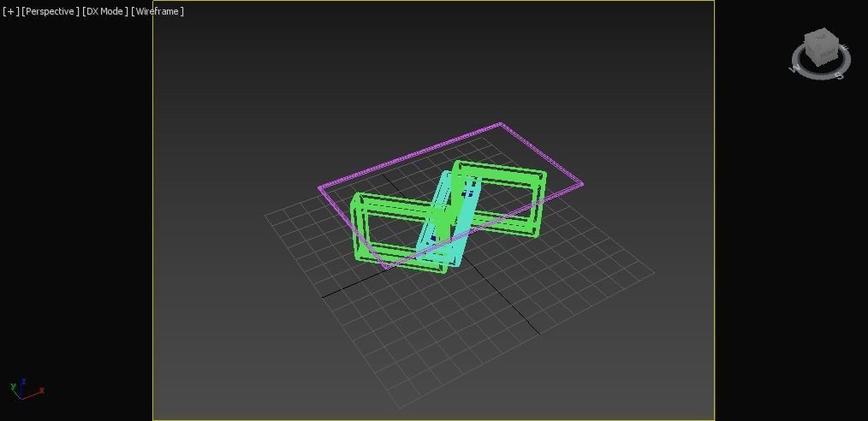Open the [+] viewport general menu
Screen dimensions: 868x421
point(10,11)
